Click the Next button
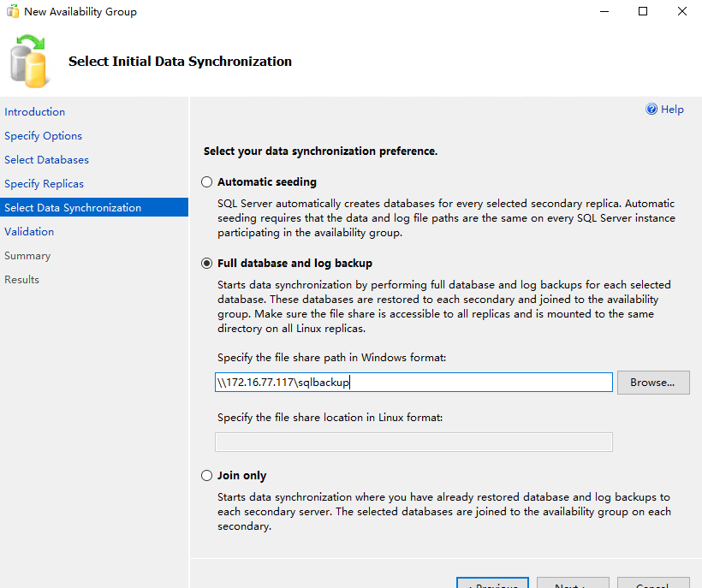Image resolution: width=702 pixels, height=588 pixels. [x=572, y=585]
